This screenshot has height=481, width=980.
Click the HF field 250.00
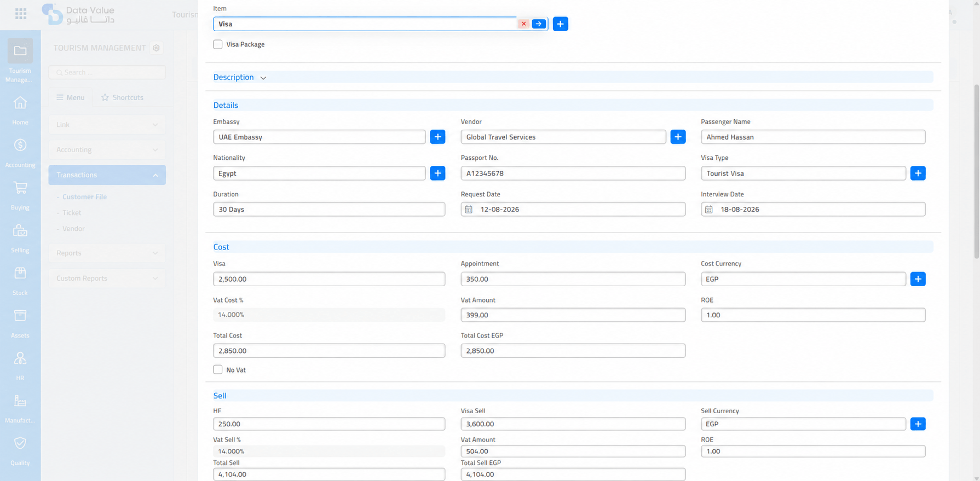tap(329, 424)
